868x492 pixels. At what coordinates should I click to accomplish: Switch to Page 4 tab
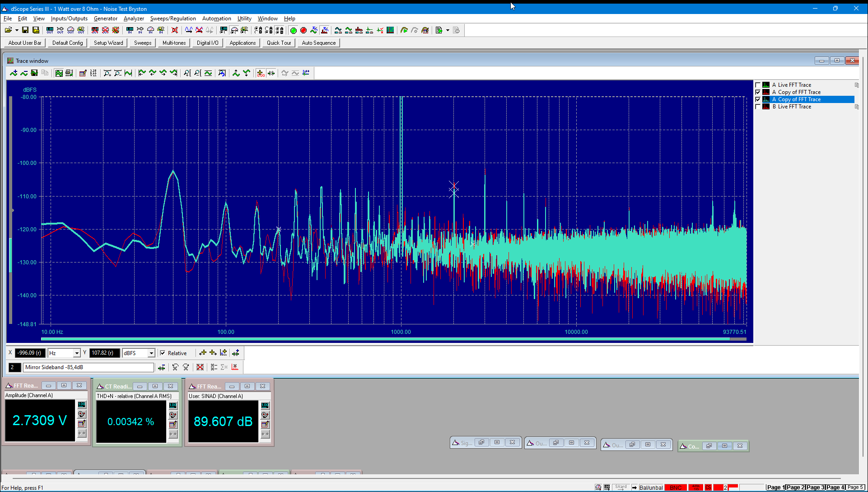pyautogui.click(x=835, y=487)
